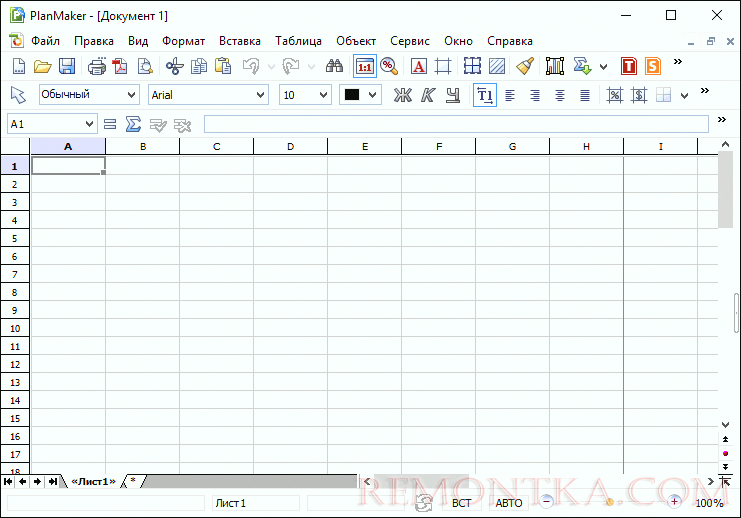This screenshot has width=741, height=518.
Task: Paste from the clipboard icon
Action: (223, 66)
